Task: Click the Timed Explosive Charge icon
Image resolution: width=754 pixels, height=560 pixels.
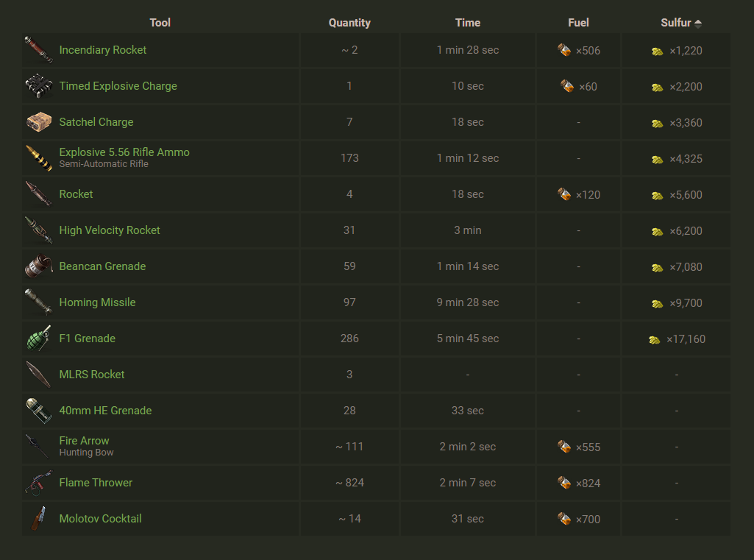Action: 38,86
